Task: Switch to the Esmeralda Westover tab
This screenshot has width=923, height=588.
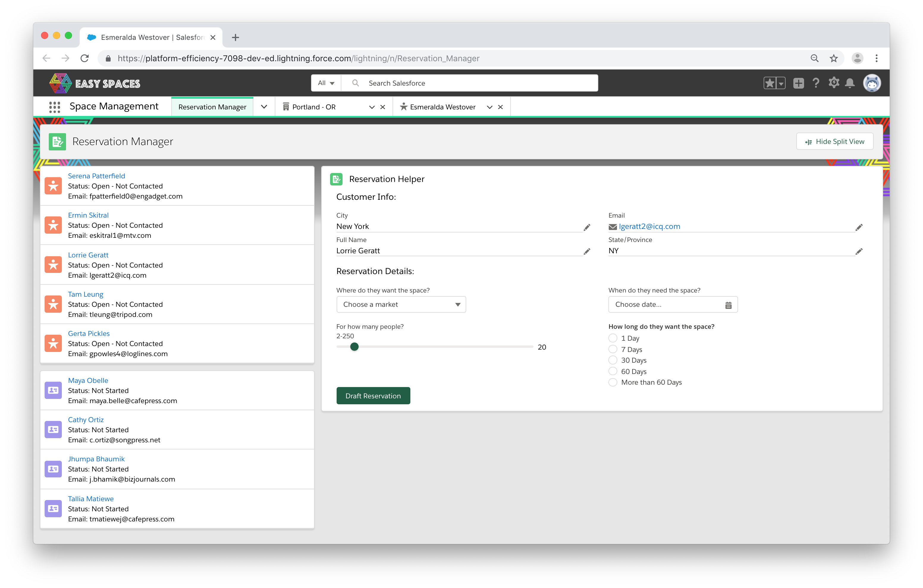Action: point(442,107)
